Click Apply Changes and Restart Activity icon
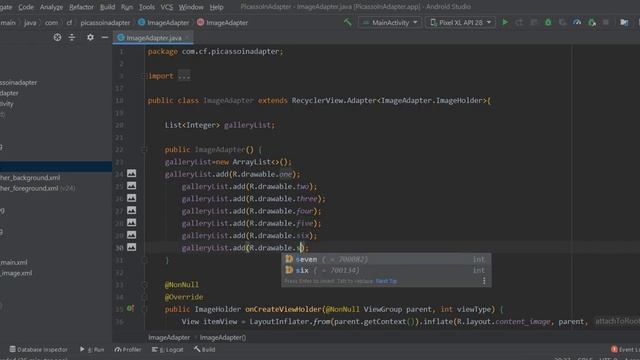 click(x=519, y=22)
